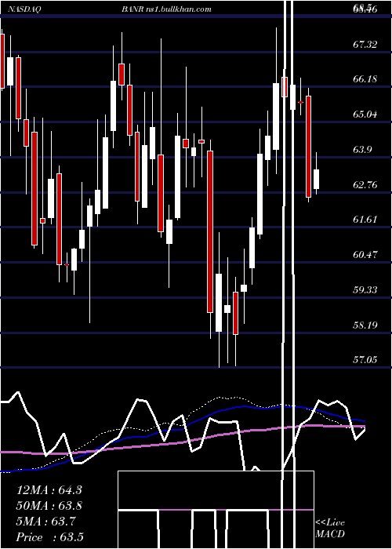
Task: Click the <<Live MACD label
Action: point(330,529)
